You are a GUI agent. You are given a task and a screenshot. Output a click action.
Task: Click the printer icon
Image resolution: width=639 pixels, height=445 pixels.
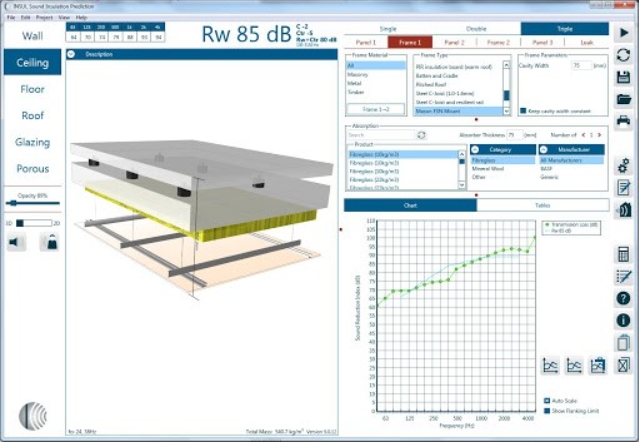coord(624,121)
